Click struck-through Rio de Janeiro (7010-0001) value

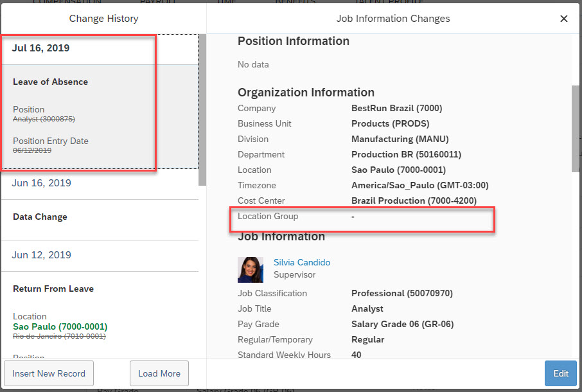click(x=59, y=336)
